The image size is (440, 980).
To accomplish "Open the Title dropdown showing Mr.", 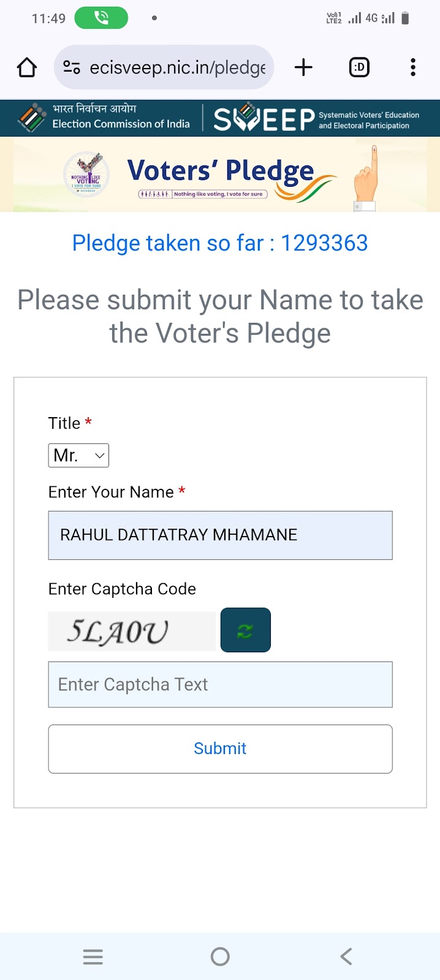I will coord(78,456).
